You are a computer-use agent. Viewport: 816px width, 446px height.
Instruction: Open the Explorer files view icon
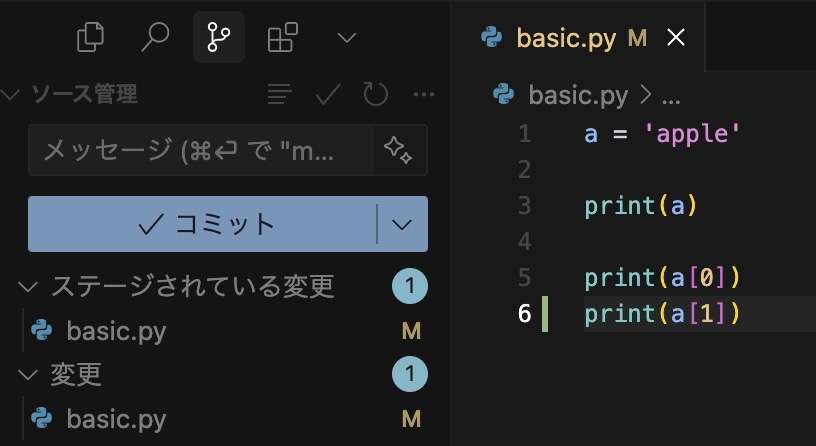[90, 37]
